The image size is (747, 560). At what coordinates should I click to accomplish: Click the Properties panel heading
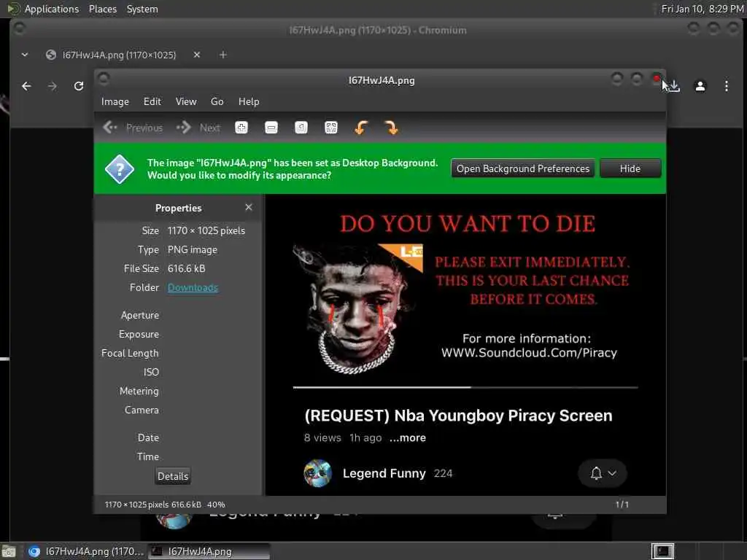click(178, 208)
